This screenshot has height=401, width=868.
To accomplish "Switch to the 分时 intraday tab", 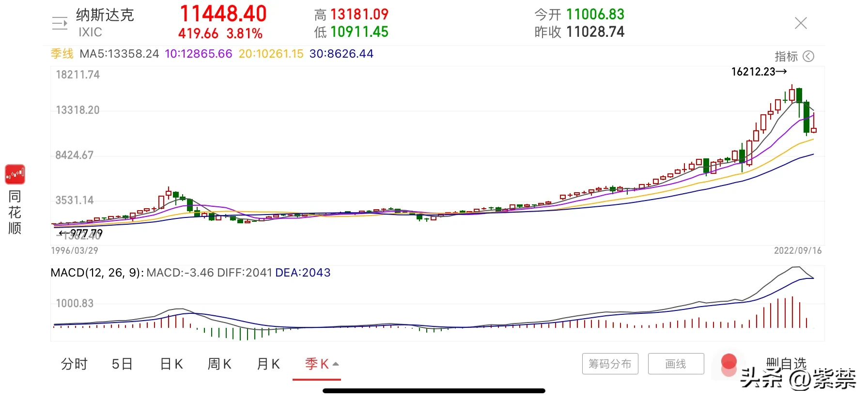I will (74, 364).
